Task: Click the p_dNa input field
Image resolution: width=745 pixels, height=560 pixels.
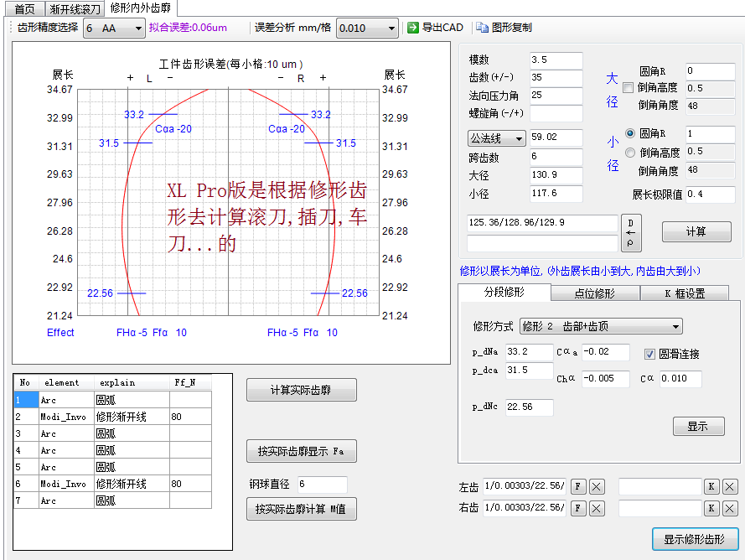Action: click(530, 352)
